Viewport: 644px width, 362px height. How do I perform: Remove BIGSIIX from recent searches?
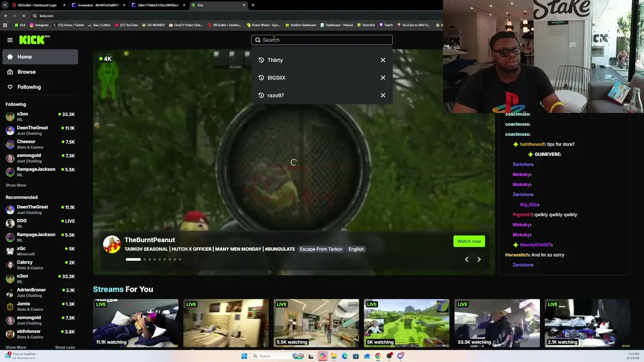(383, 78)
